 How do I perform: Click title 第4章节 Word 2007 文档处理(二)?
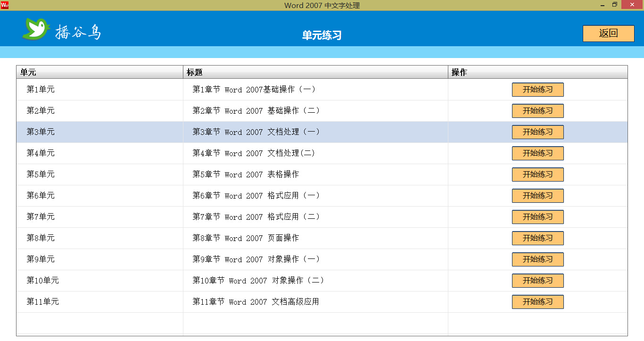[x=254, y=153]
